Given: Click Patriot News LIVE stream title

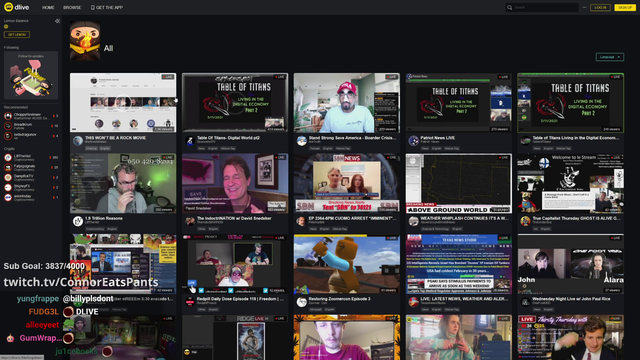Looking at the screenshot, I should point(438,138).
